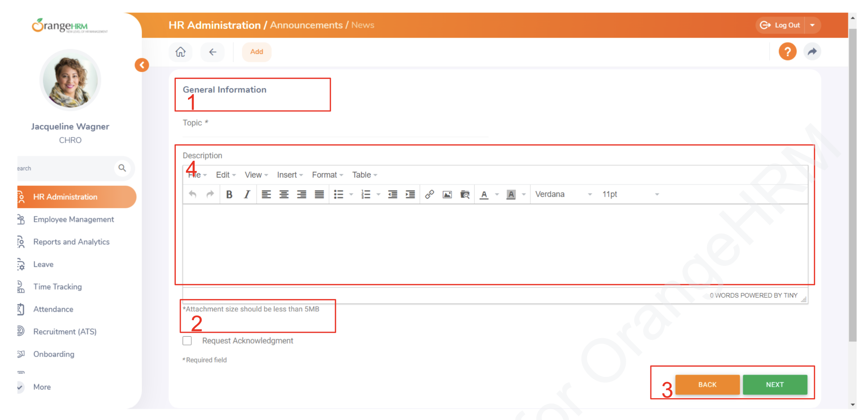Click inside the Description editor text area
Screen dimensions: 868x420
point(495,245)
